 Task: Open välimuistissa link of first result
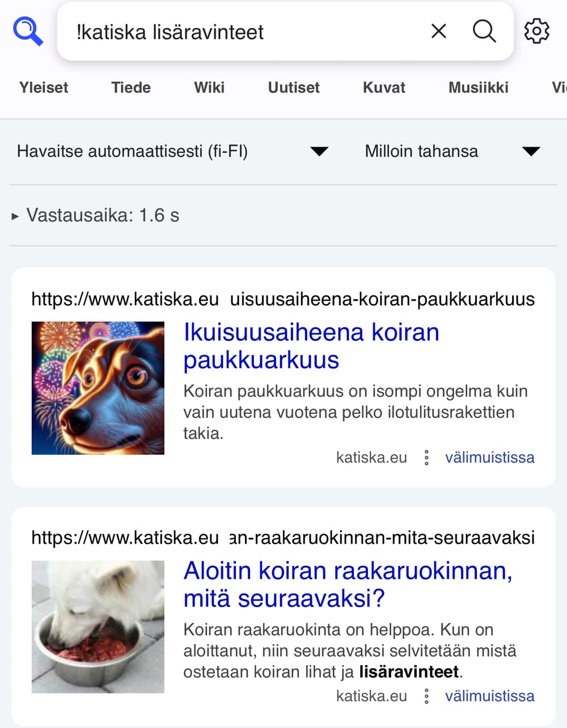click(x=490, y=458)
